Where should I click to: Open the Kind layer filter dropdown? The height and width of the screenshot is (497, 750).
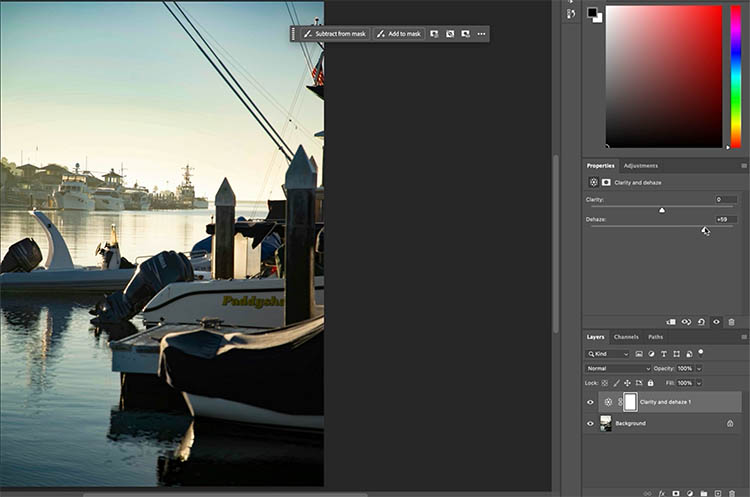pos(608,354)
